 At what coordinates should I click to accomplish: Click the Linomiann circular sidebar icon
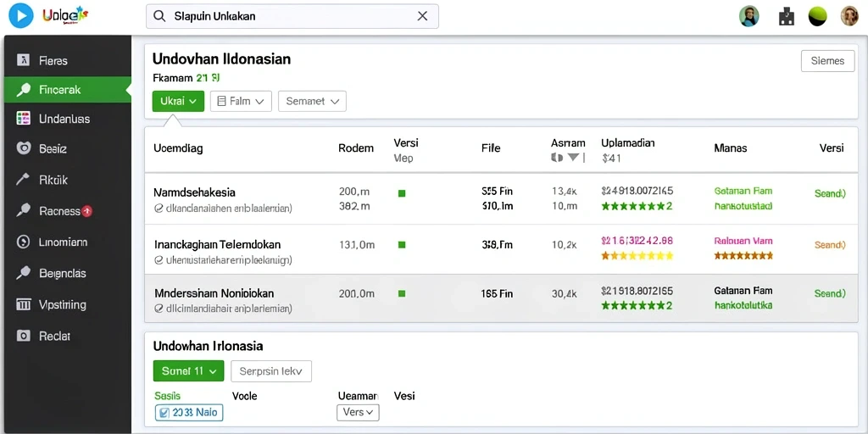(23, 242)
